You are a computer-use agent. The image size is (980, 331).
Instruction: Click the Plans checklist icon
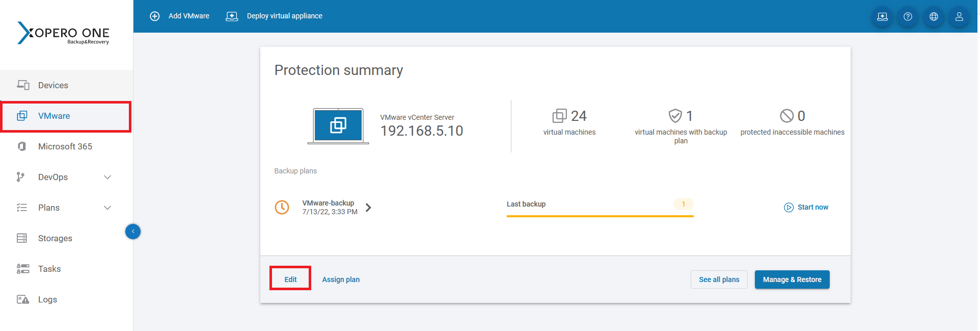[22, 208]
